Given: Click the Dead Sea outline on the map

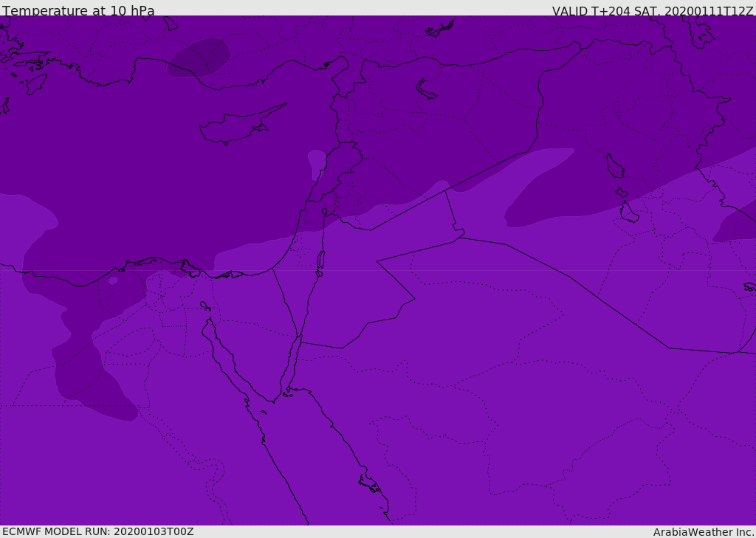Looking at the screenshot, I should (320, 261).
